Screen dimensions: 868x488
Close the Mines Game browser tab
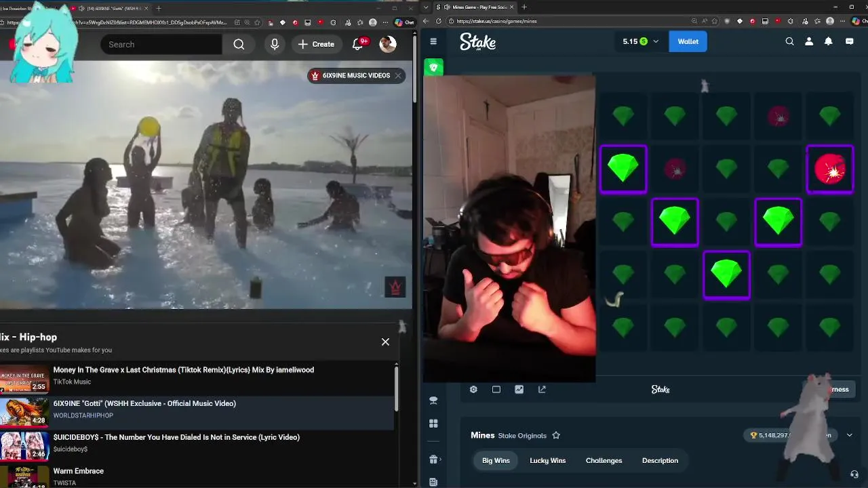[512, 7]
